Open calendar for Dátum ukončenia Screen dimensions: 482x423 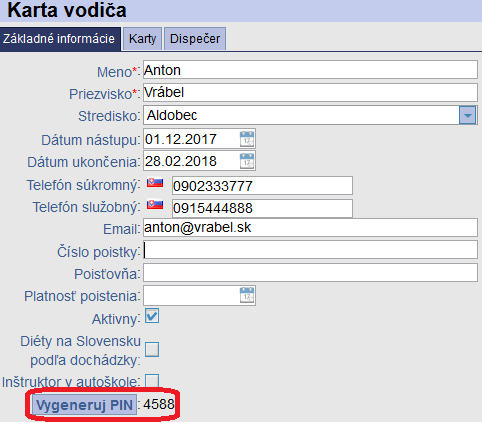coord(247,161)
